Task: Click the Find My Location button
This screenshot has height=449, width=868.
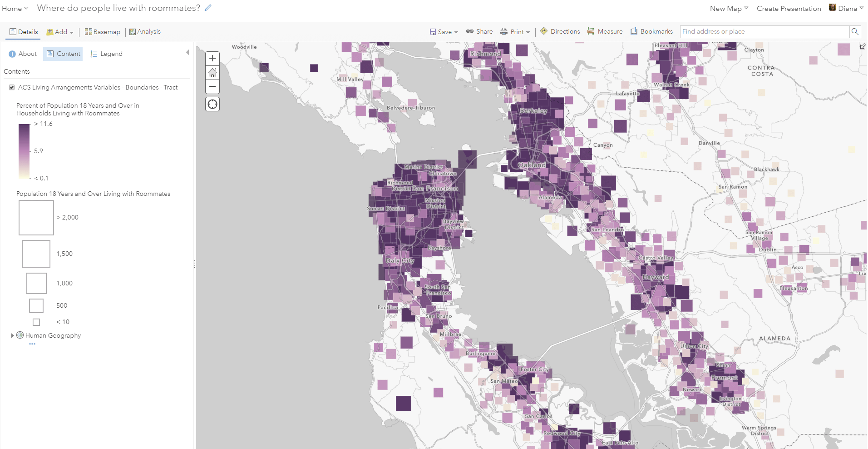Action: coord(212,104)
